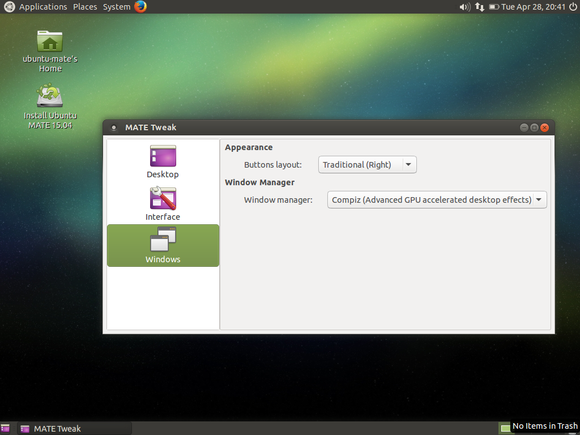Click the show desktop icon in bottom panel
This screenshot has width=580, height=435.
tap(5, 428)
